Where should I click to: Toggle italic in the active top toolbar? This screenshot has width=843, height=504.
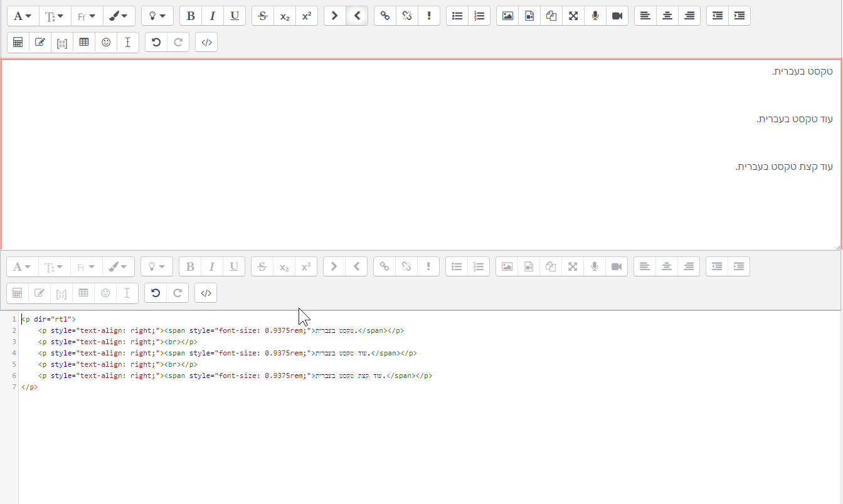pos(213,16)
